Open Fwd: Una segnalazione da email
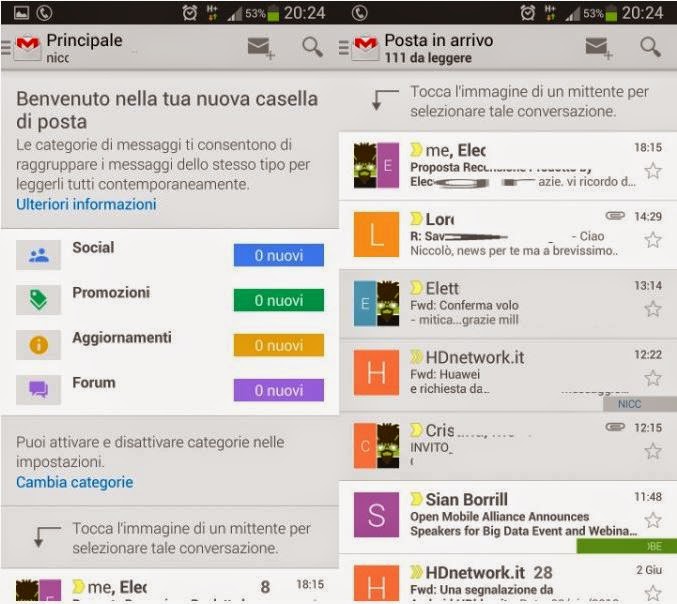The image size is (677, 604). (x=508, y=579)
